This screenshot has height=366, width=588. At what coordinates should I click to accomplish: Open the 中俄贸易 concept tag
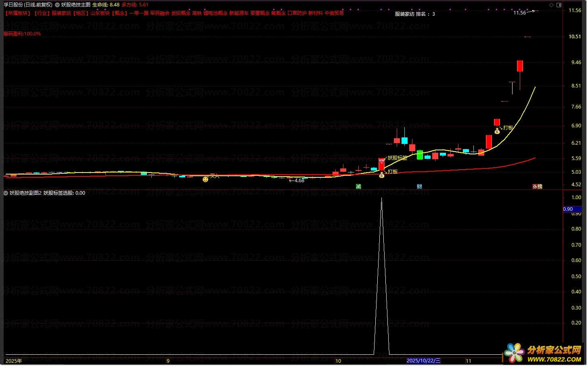click(334, 13)
